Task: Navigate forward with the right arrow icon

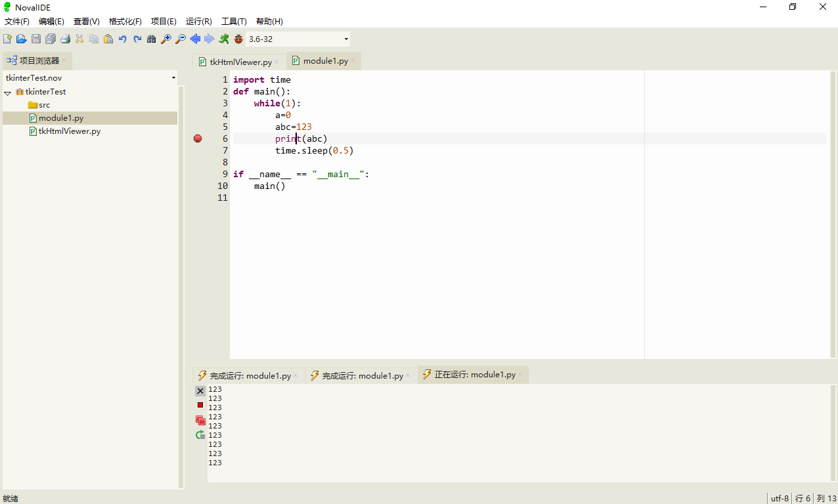Action: (x=209, y=39)
